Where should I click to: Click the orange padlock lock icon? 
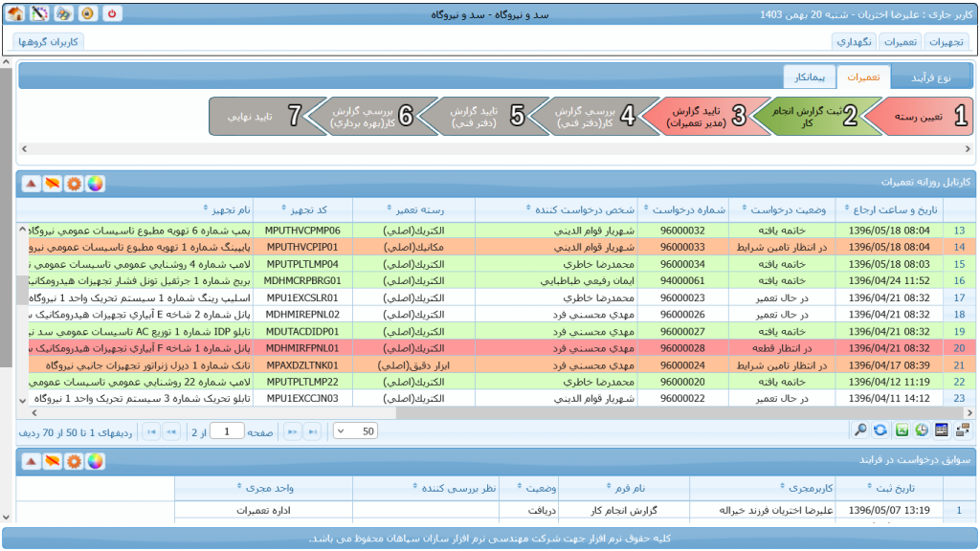coord(87,13)
